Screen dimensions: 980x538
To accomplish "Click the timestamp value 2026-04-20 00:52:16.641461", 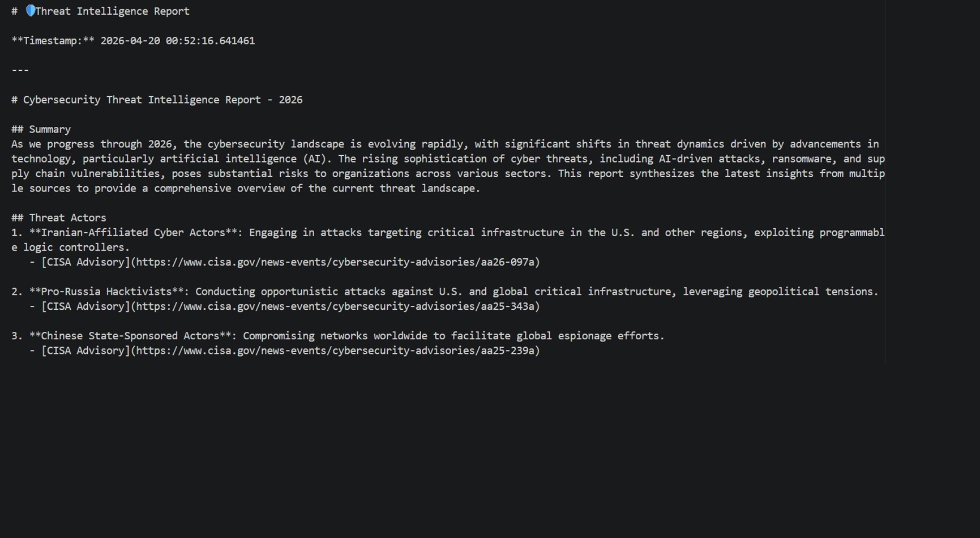I will (x=177, y=41).
